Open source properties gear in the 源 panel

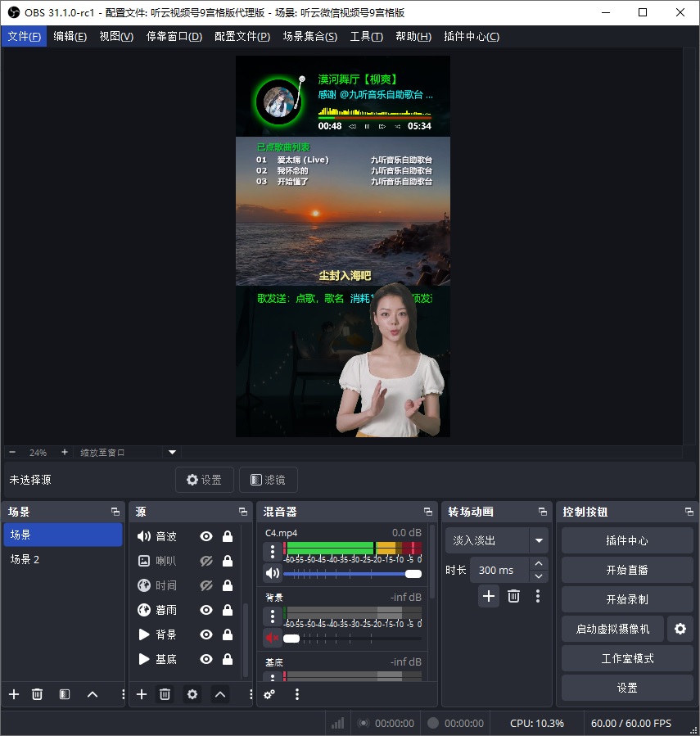(192, 694)
